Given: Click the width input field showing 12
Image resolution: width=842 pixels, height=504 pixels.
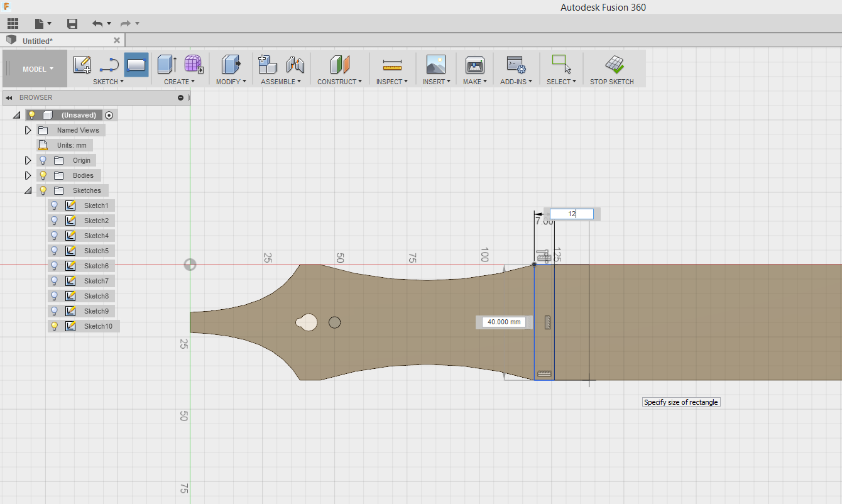Looking at the screenshot, I should tap(572, 214).
